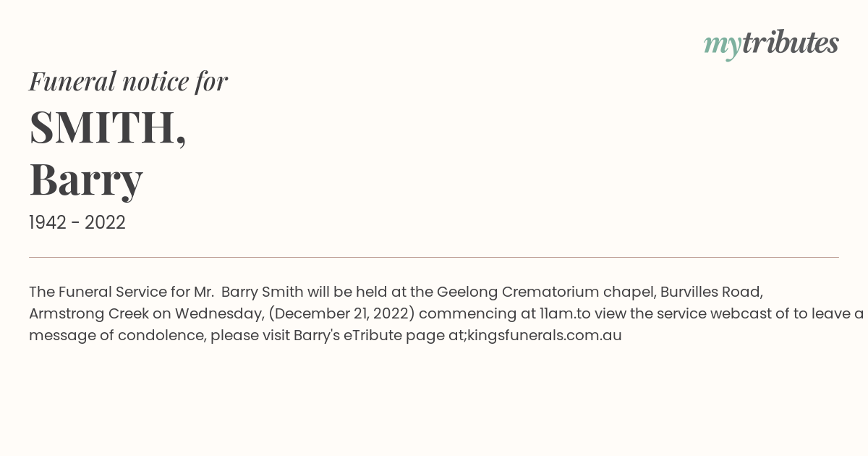Viewport: 868px width, 456px height.
Task: Click the 'message of condolence' phrase
Action: click(x=114, y=335)
